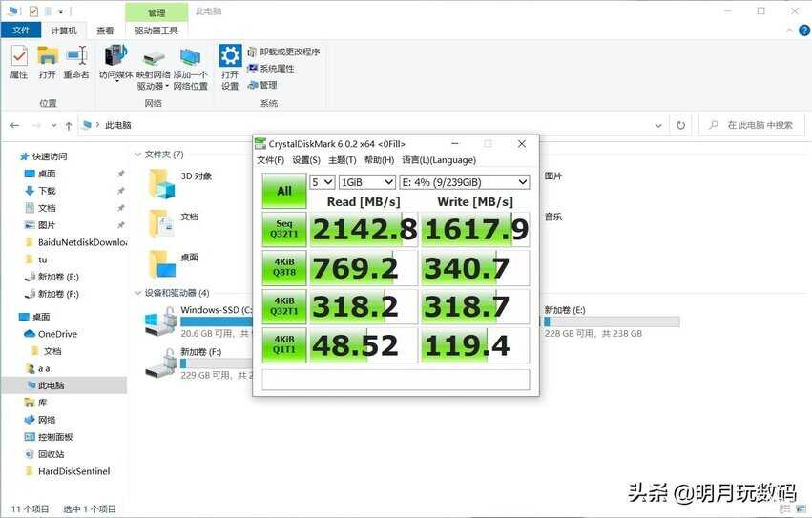This screenshot has width=812, height=518.
Task: Select 快速访问 in navigation pane
Action: point(44,156)
